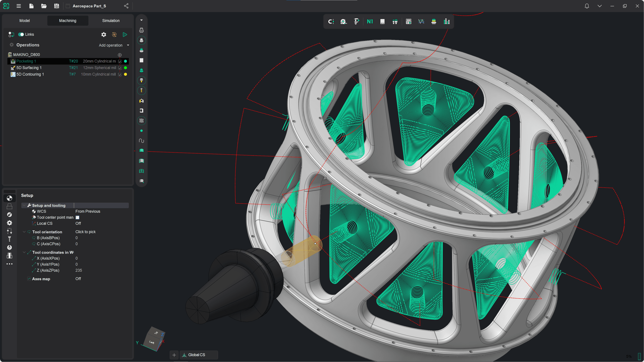Image resolution: width=644 pixels, height=362 pixels.
Task: Open operations settings gear icon
Action: (103, 35)
